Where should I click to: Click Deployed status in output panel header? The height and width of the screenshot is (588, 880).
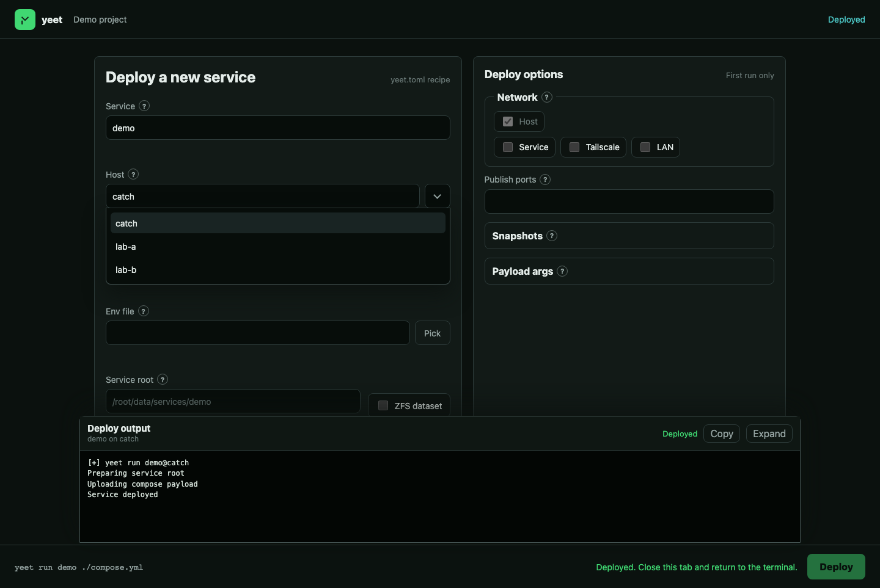(x=680, y=434)
